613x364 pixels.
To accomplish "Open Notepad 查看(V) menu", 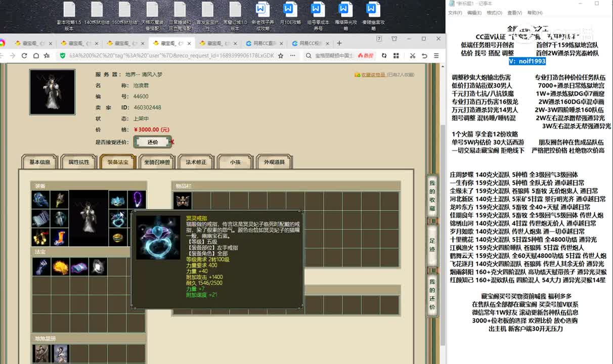I will (514, 13).
